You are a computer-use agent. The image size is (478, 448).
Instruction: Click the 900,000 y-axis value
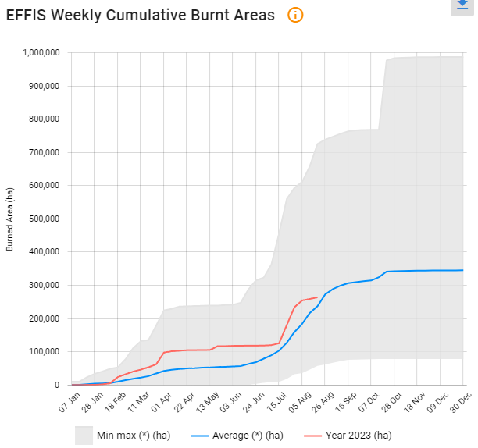(45, 86)
